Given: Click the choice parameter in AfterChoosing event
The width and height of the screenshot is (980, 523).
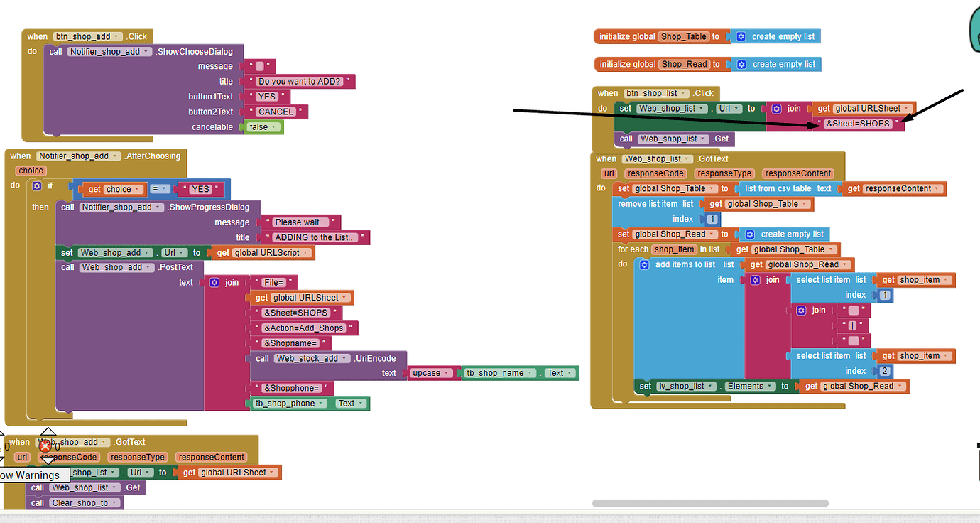Looking at the screenshot, I should click(x=31, y=171).
